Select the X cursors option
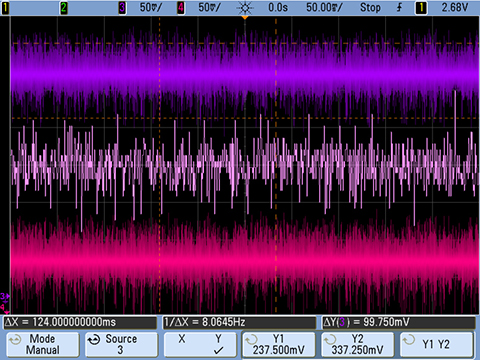480x360 pixels. coord(182,339)
